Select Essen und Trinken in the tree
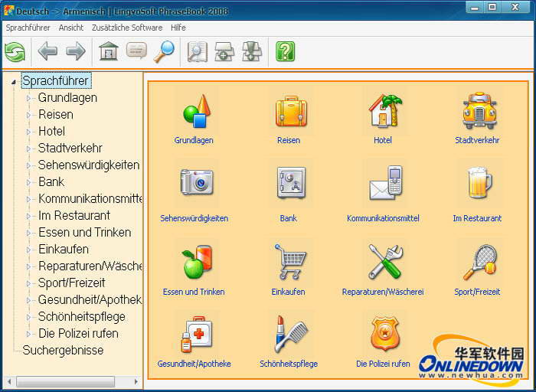 coord(85,233)
